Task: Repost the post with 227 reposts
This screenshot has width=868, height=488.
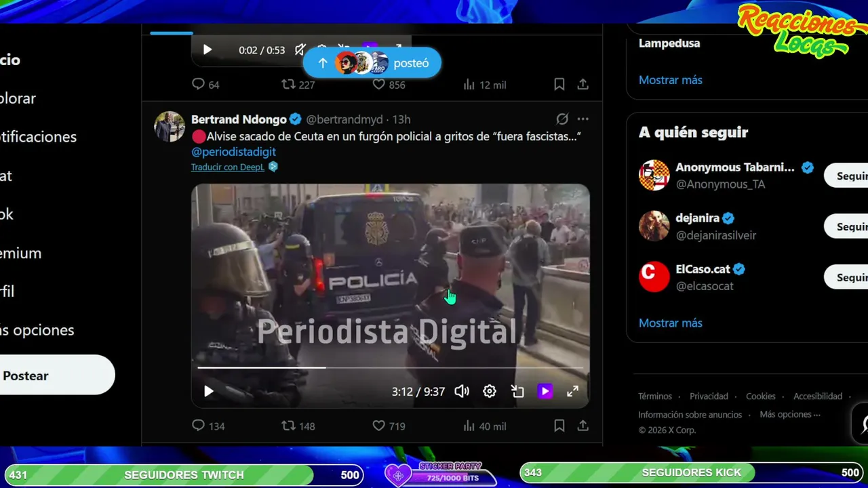Action: click(x=288, y=84)
